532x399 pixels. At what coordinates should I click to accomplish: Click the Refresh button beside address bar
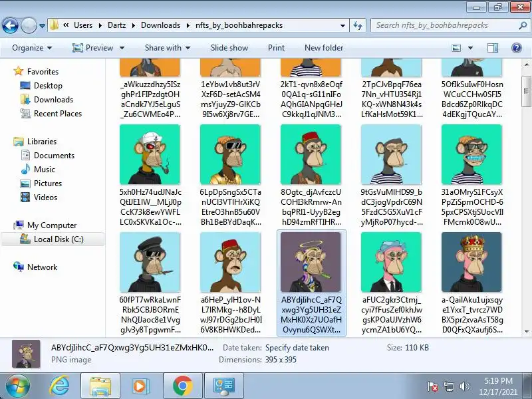point(358,25)
